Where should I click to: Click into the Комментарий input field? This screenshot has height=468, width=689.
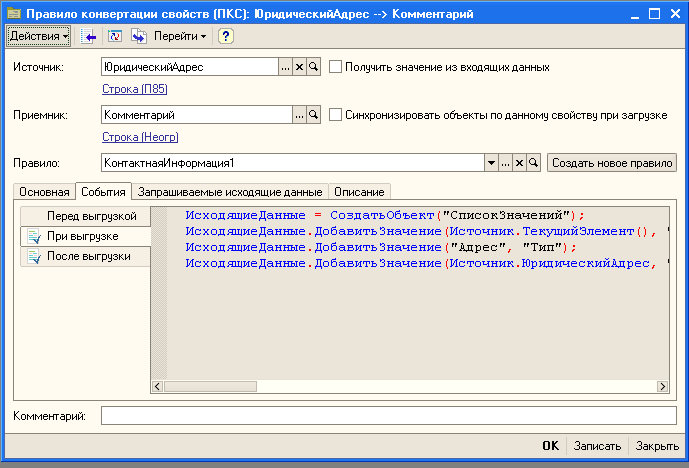pyautogui.click(x=388, y=415)
